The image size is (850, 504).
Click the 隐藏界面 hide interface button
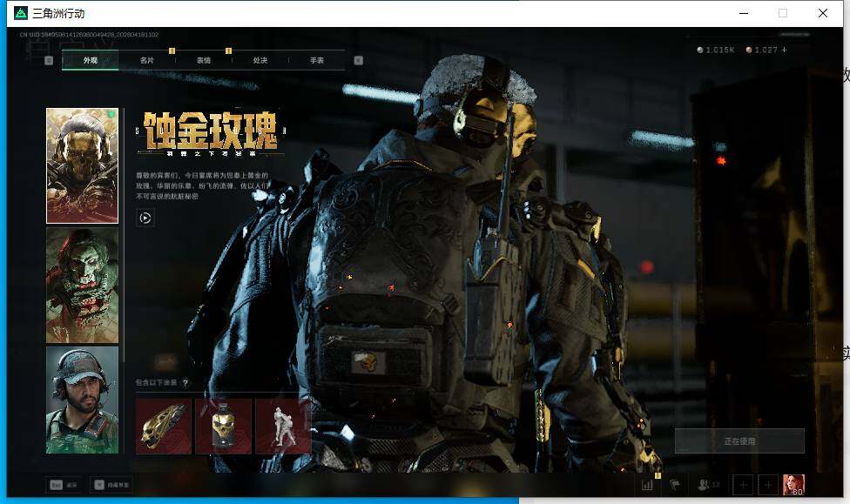[x=111, y=485]
